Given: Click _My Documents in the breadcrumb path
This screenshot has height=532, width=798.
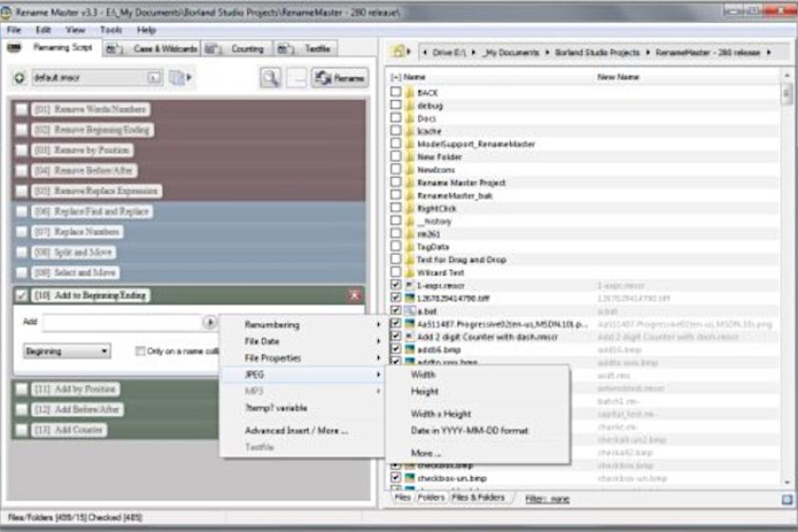Looking at the screenshot, I should pyautogui.click(x=510, y=52).
